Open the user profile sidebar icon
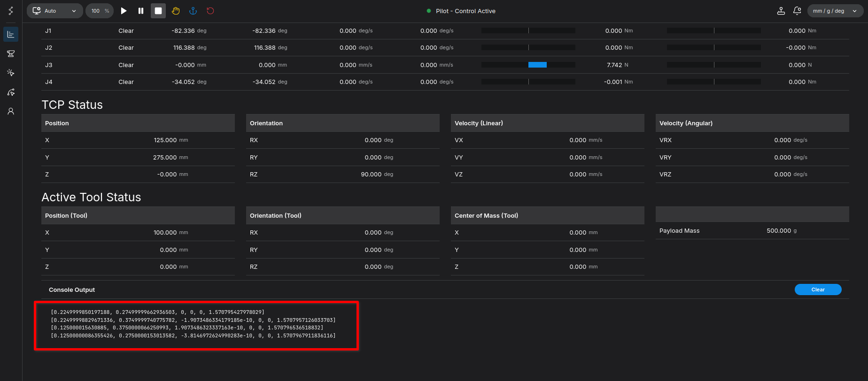Image resolution: width=868 pixels, height=381 pixels. coord(11,111)
